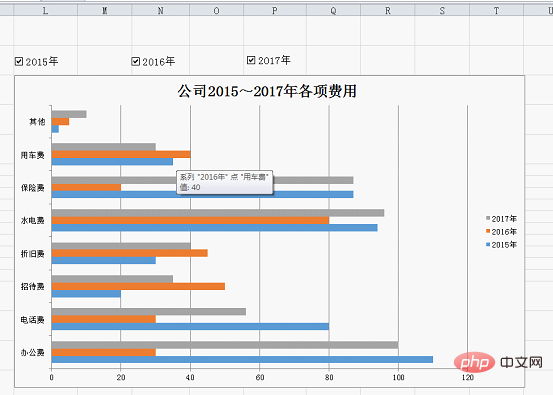The height and width of the screenshot is (395, 553).
Task: Click the 100 value axis label
Action: click(x=399, y=377)
